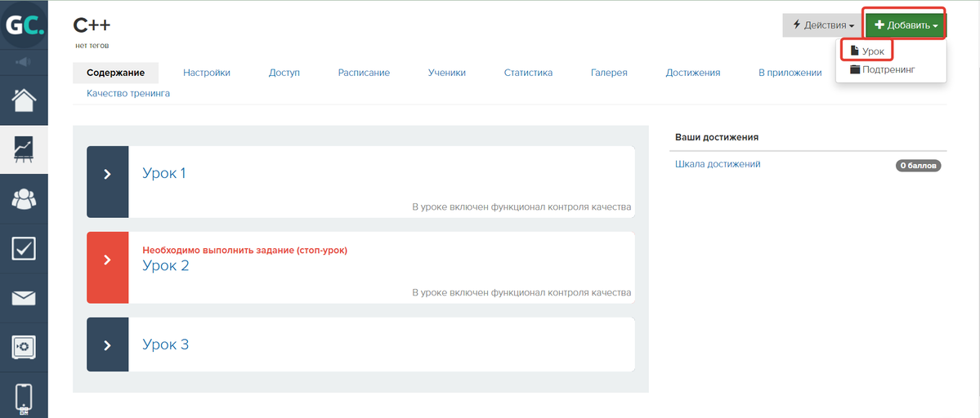Image resolution: width=980 pixels, height=418 pixels.
Task: Open the checkmark tasks icon in sidebar
Action: [x=24, y=248]
